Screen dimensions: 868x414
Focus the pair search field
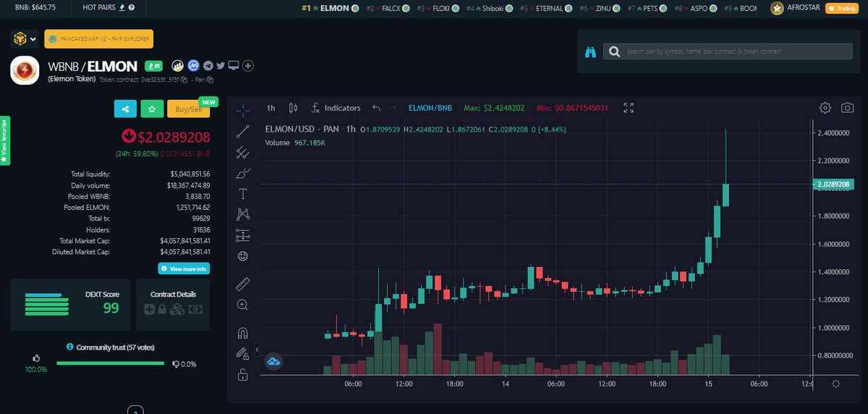[x=728, y=51]
